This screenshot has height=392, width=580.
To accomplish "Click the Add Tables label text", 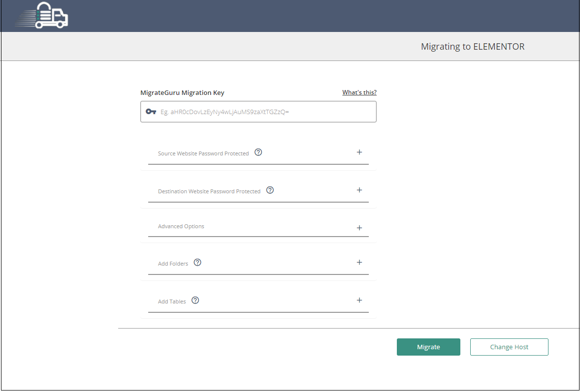I will pyautogui.click(x=171, y=301).
